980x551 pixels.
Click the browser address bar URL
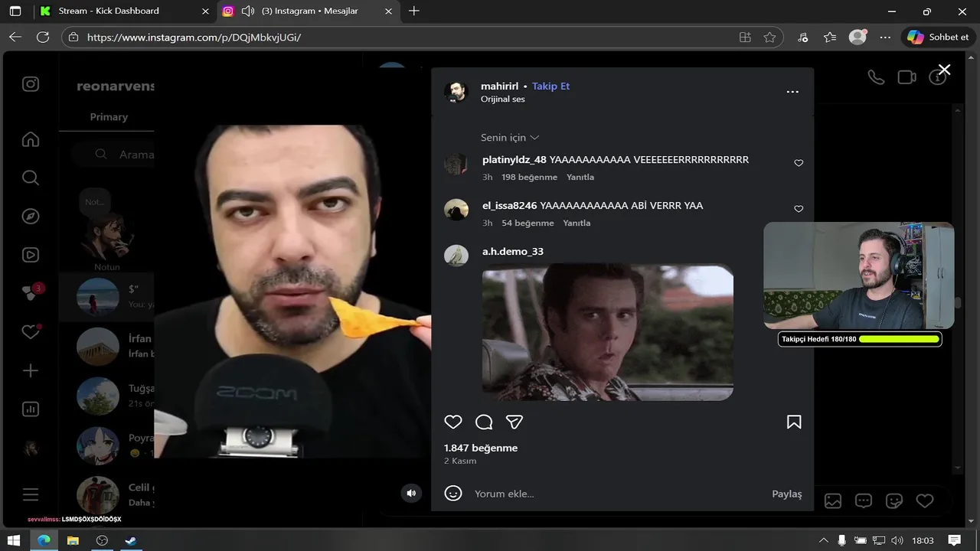pyautogui.click(x=194, y=37)
